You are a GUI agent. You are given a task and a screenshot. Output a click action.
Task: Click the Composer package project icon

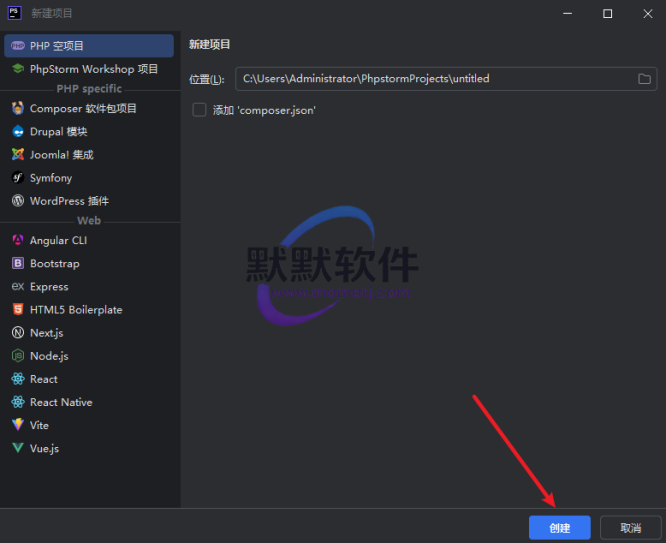18,108
